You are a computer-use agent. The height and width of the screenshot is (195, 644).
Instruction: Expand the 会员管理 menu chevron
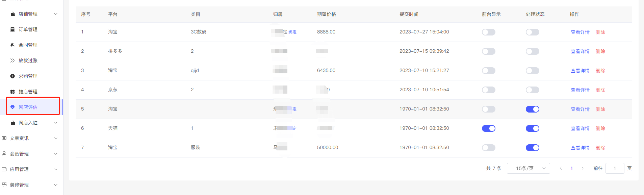tap(56, 154)
